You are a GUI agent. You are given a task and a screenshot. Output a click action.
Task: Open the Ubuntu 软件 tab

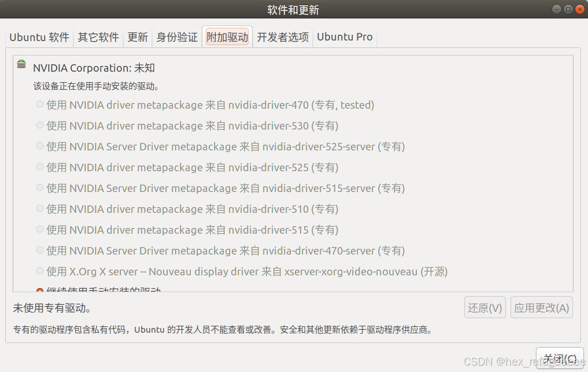pyautogui.click(x=39, y=37)
